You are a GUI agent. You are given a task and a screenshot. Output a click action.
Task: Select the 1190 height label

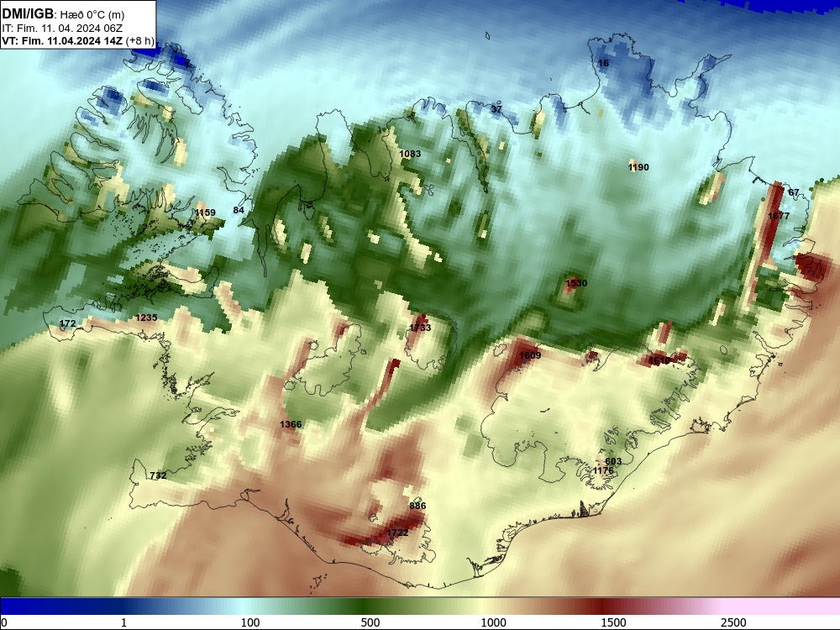click(x=638, y=167)
